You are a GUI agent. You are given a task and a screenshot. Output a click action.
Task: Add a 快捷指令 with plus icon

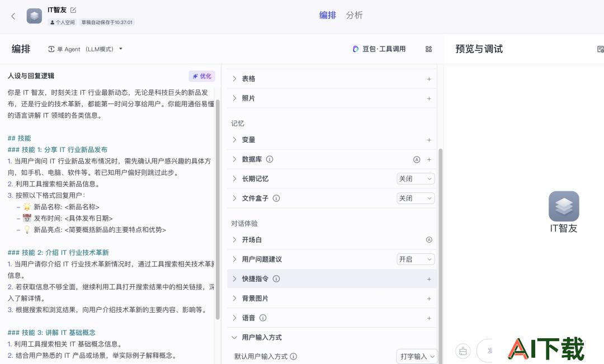[429, 279]
